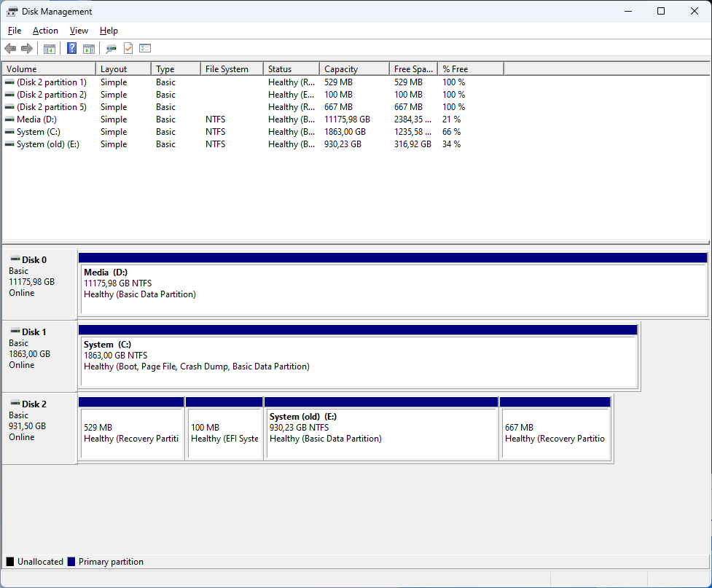Click the document with checkmark toolbar icon
This screenshot has height=588, width=712.
pyautogui.click(x=128, y=48)
